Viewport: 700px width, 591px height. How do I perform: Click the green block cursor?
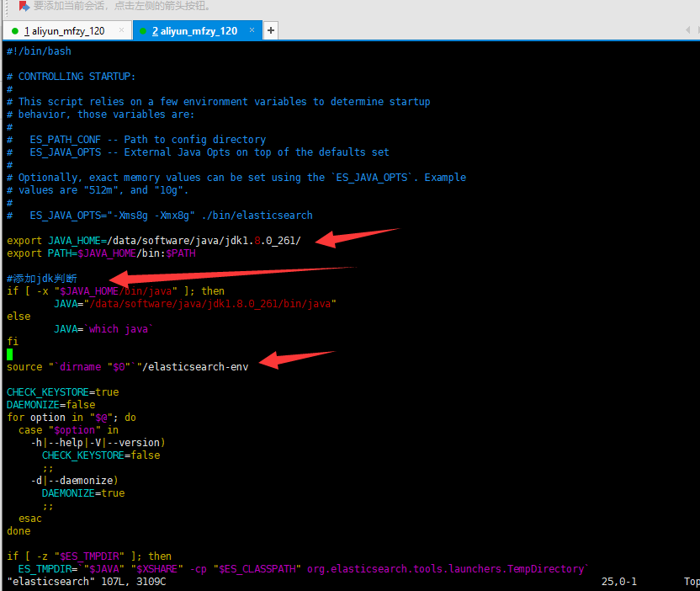coord(9,354)
